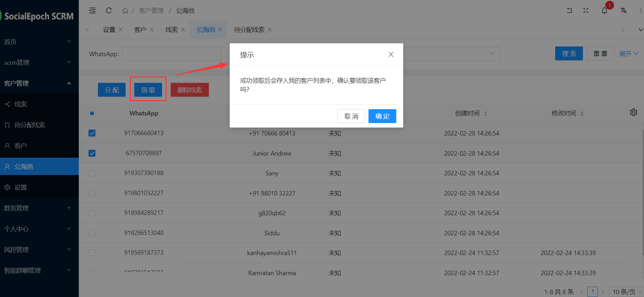The image size is (644, 297).
Task: Switch to the 待分配线索 tab
Action: [249, 30]
